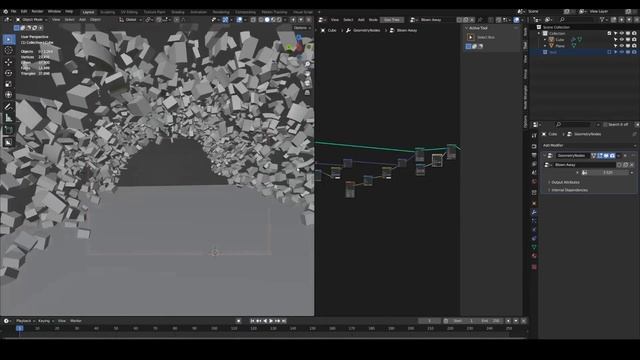
Task: Open the Render menu
Action: coord(38,11)
